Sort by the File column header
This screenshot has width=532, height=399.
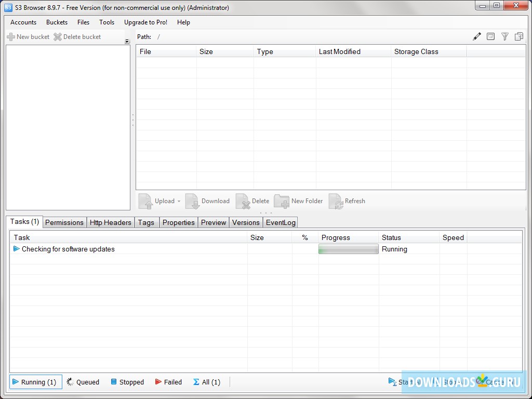tap(166, 51)
